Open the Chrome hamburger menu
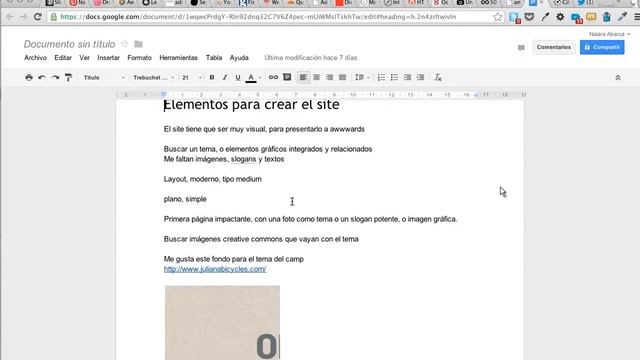 coord(636,17)
